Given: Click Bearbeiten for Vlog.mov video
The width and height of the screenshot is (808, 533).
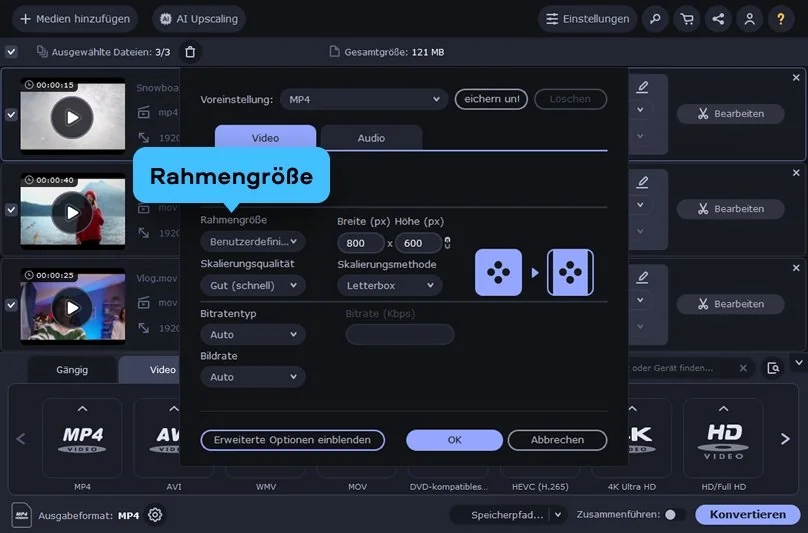Looking at the screenshot, I should click(731, 304).
